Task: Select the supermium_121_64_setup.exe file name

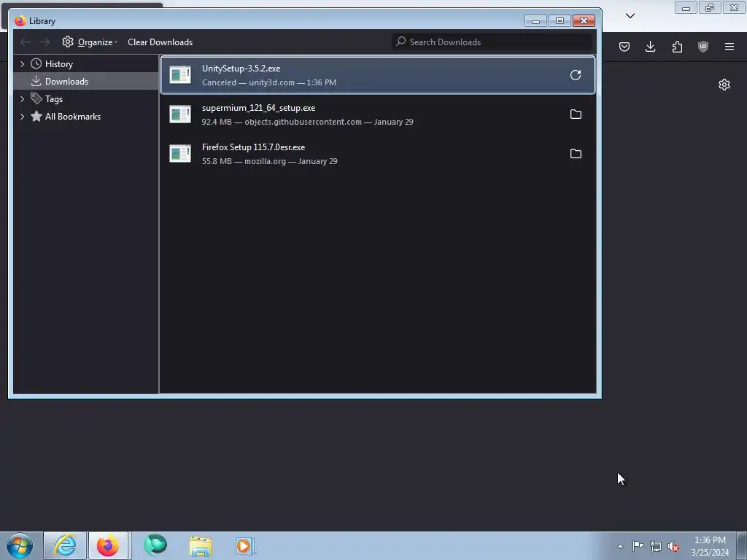Action: pos(258,108)
